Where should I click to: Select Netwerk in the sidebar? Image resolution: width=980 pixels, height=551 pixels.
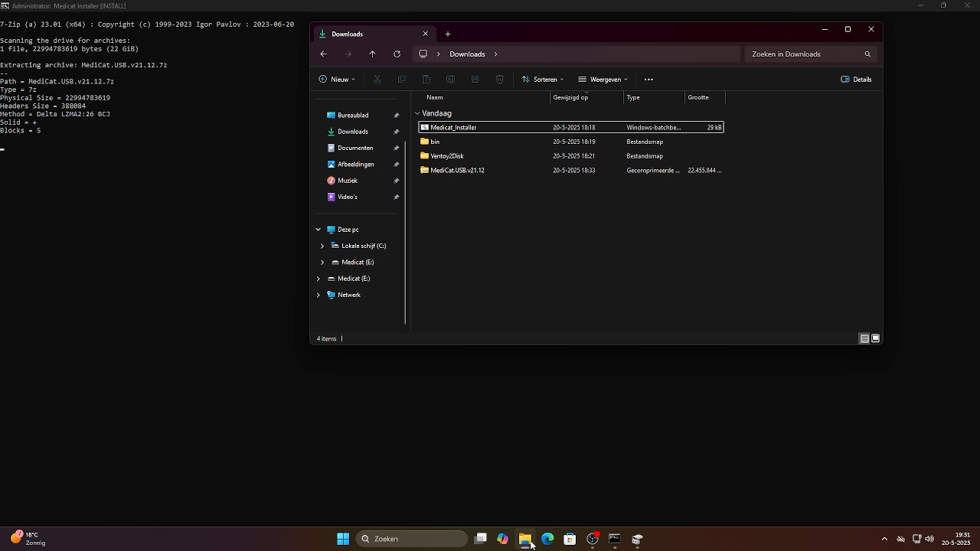(x=349, y=295)
